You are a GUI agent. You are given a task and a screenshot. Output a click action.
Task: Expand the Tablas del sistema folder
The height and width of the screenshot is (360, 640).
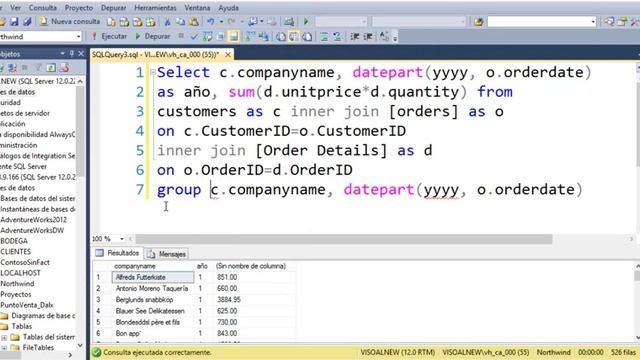[x=4, y=338]
